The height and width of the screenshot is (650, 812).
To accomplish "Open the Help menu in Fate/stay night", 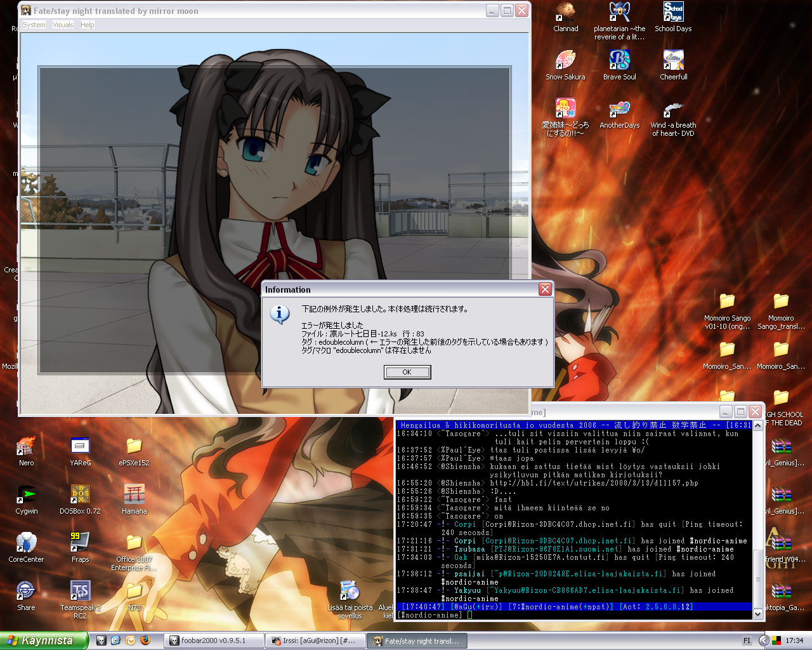I will pos(87,25).
